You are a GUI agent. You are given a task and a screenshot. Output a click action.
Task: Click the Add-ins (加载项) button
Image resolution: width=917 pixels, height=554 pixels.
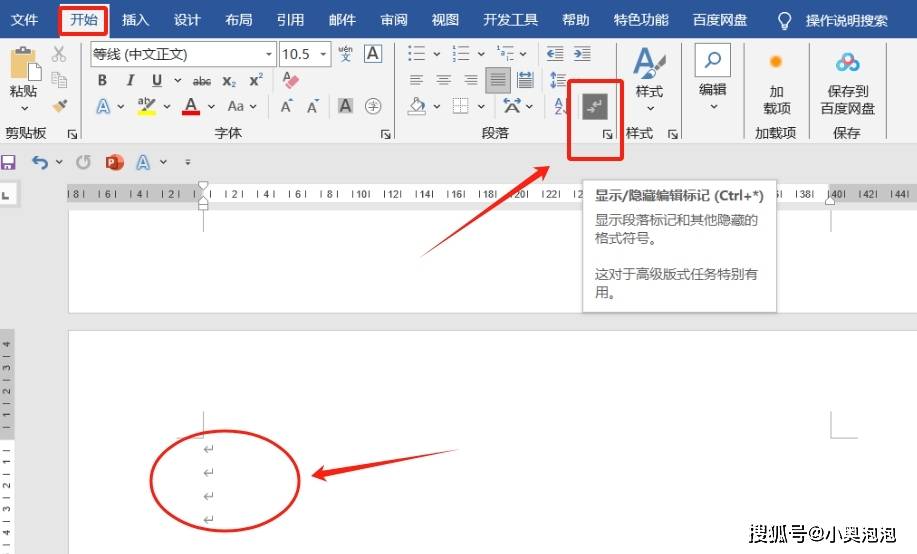[x=776, y=84]
